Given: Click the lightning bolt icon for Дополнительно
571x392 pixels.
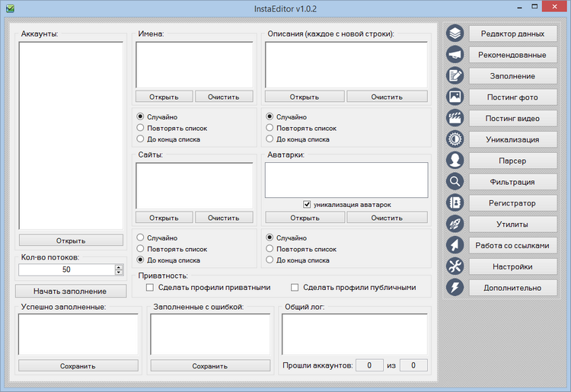Looking at the screenshot, I should click(x=455, y=288).
